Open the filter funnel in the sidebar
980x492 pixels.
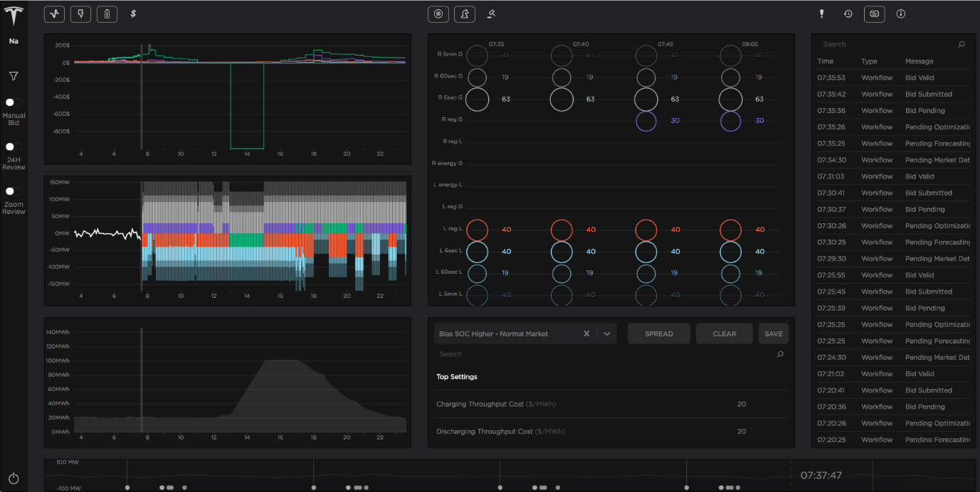13,75
